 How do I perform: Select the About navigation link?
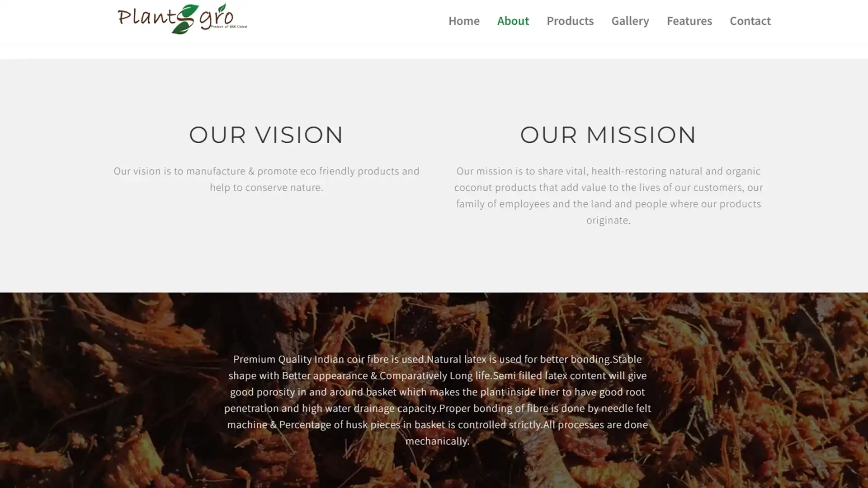[513, 21]
